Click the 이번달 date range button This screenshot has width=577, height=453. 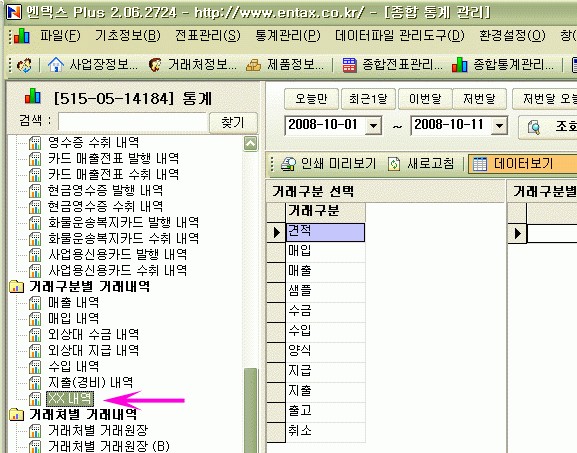(x=425, y=99)
